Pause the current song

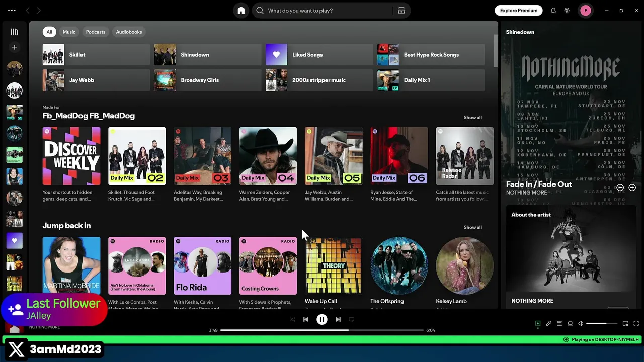point(322,319)
